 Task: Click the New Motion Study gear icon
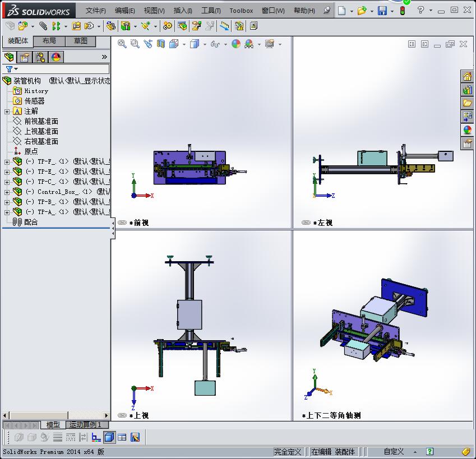click(x=167, y=26)
